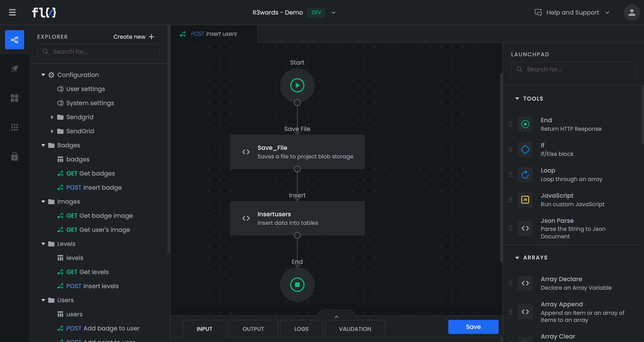Viewport: 644px width, 342px height.
Task: Switch to the VALIDATION tab
Action: click(355, 329)
